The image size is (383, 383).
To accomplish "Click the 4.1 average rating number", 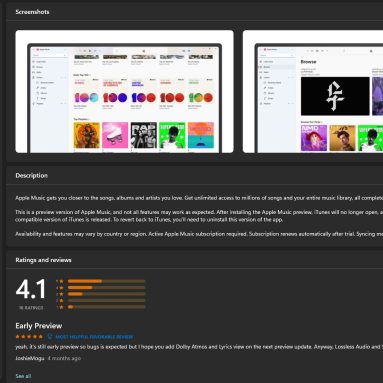I will point(31,289).
